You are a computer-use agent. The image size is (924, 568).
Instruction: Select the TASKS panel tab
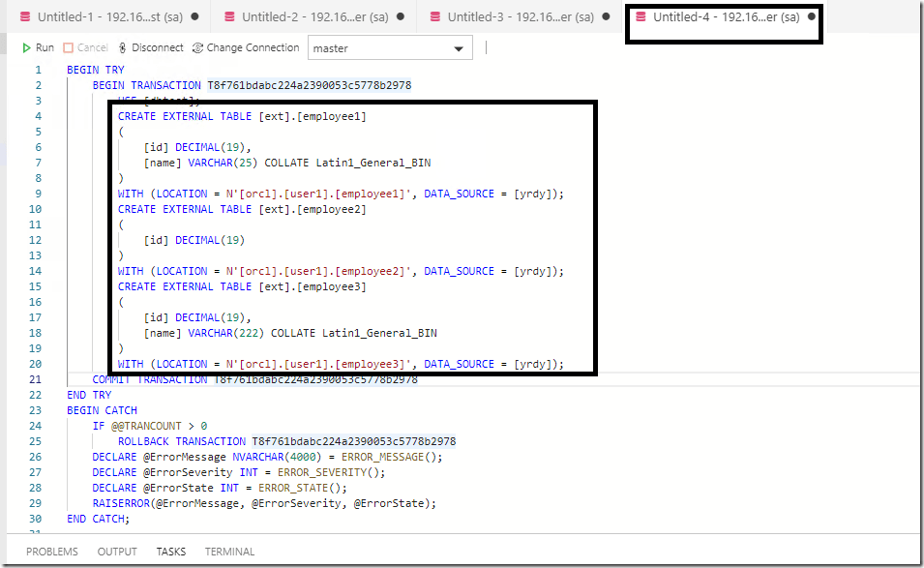(x=171, y=552)
